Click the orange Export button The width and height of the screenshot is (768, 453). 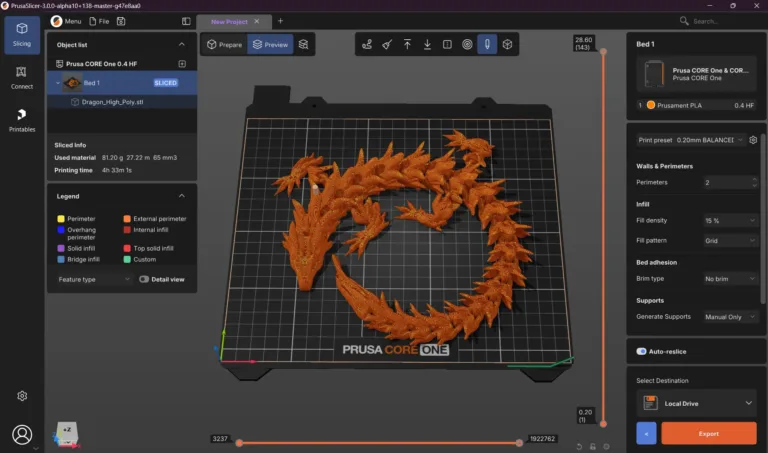709,434
